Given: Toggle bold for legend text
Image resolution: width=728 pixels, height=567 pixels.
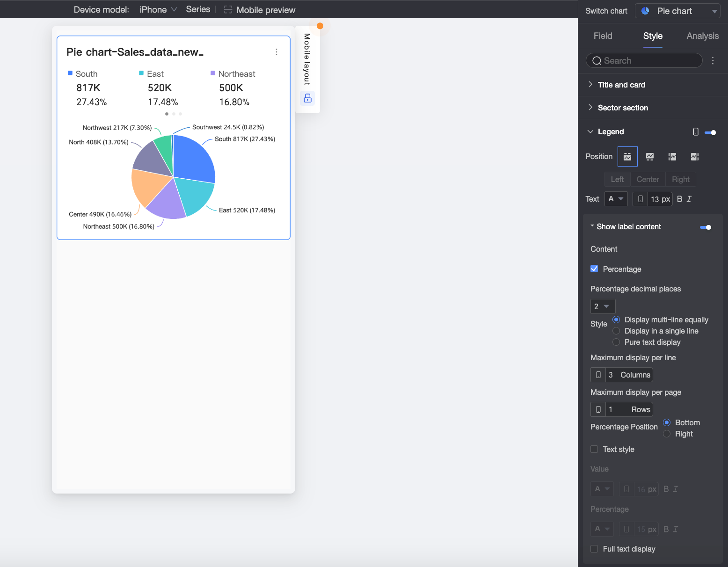Looking at the screenshot, I should (x=679, y=199).
